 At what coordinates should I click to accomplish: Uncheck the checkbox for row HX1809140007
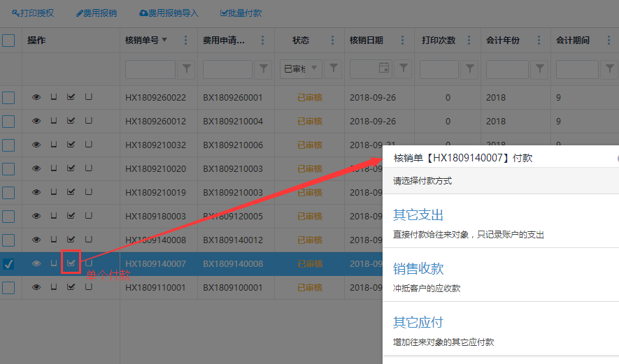coord(8,264)
